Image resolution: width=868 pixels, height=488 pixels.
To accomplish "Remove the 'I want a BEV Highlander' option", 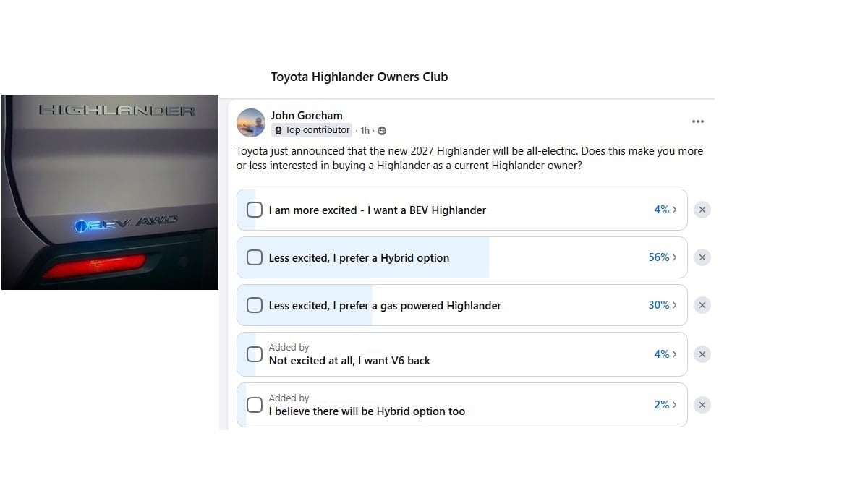I will pyautogui.click(x=702, y=210).
